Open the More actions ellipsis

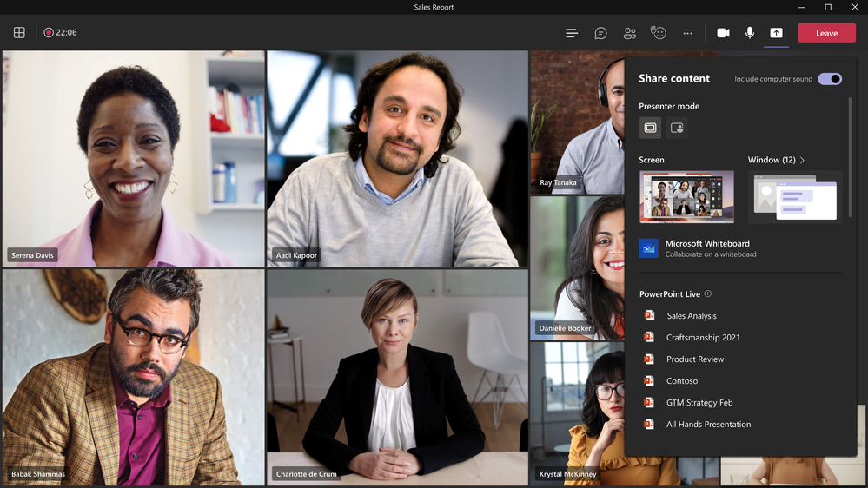pyautogui.click(x=687, y=33)
